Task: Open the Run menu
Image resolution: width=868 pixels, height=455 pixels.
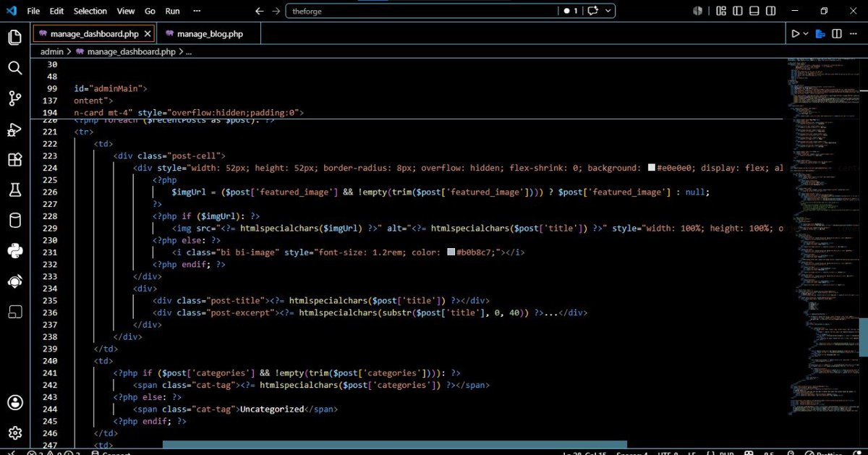Action: click(172, 11)
